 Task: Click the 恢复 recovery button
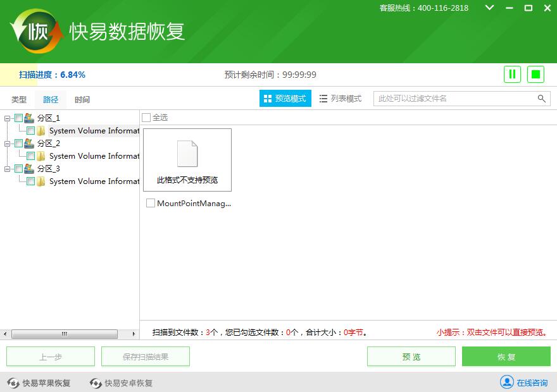pos(506,356)
